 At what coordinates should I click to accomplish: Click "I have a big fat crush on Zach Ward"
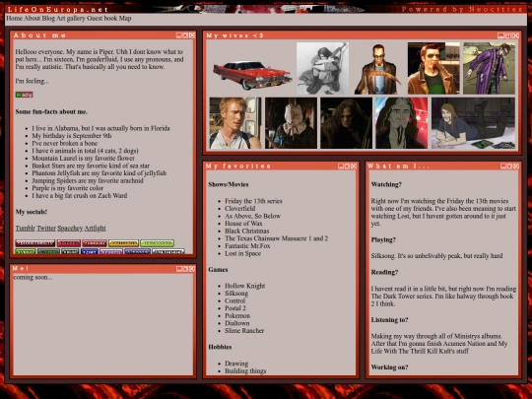pos(80,195)
